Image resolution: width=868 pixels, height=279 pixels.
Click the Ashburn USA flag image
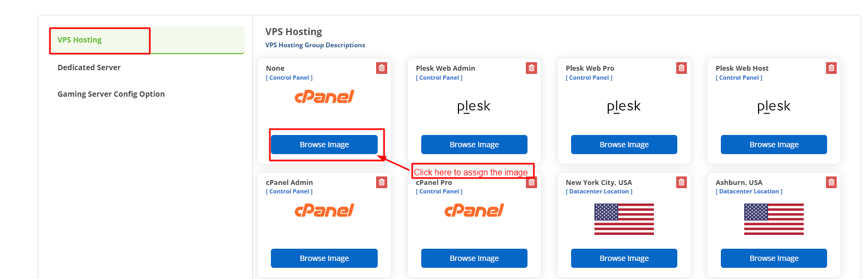point(773,219)
